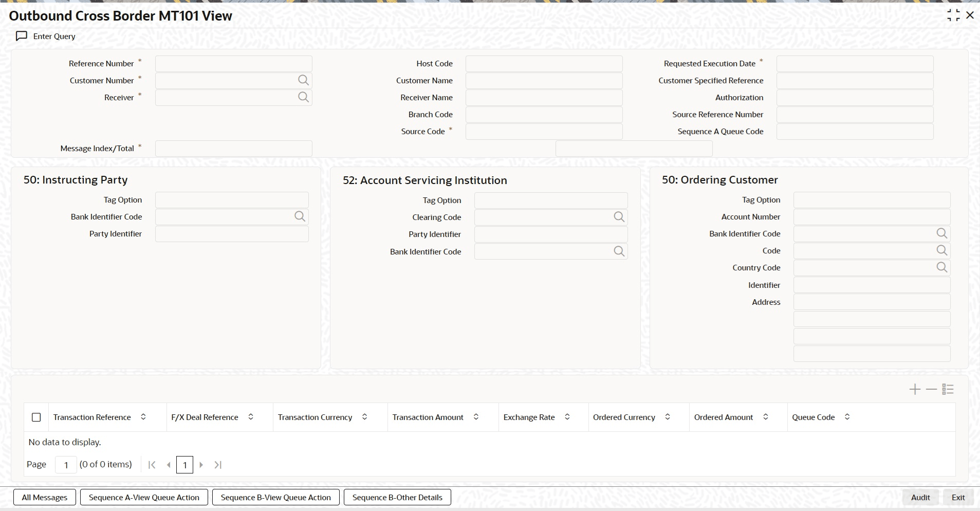Click the Enter Query speech-bubble icon
The image size is (980, 511).
point(22,36)
